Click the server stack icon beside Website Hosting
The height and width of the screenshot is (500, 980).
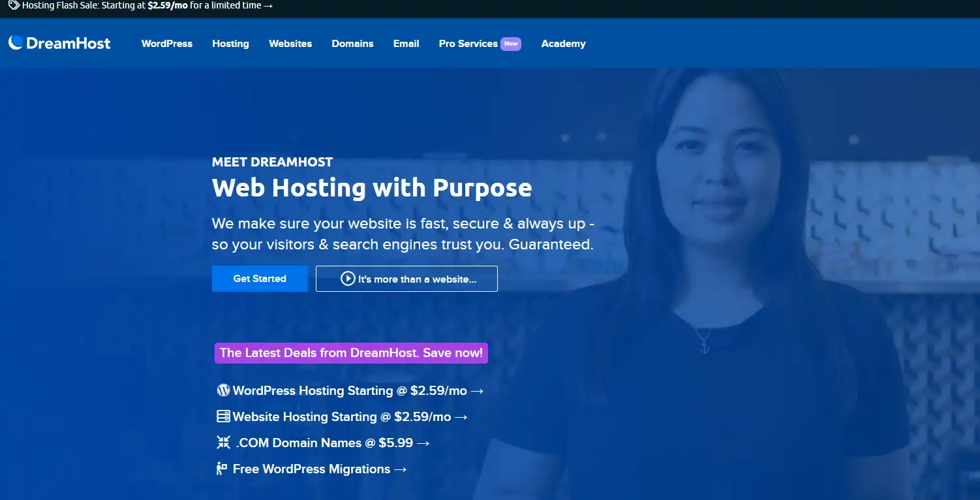click(223, 416)
